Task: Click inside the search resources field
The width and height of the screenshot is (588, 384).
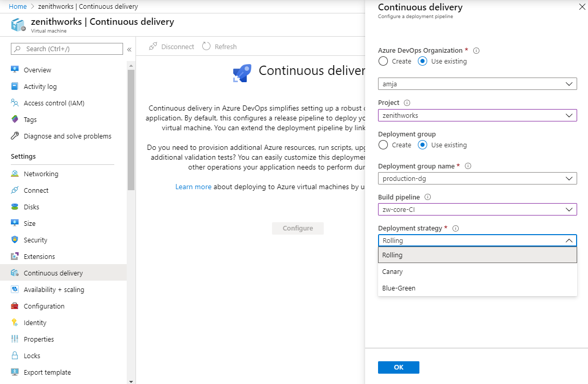Action: 66,49
